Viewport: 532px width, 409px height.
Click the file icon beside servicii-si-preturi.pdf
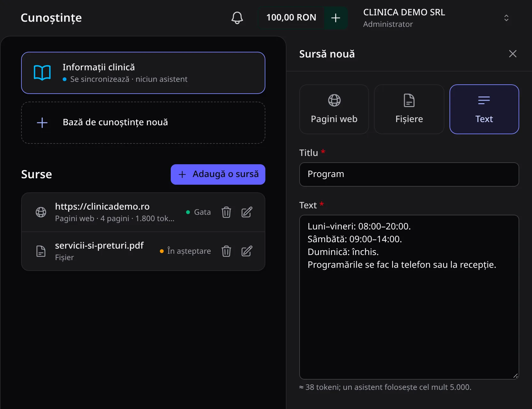pos(41,251)
